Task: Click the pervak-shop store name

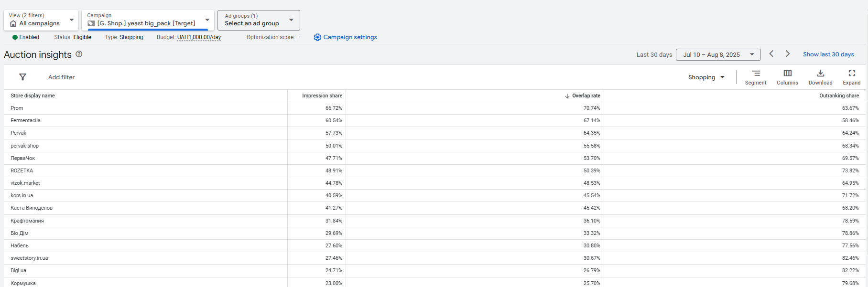Action: pos(24,146)
